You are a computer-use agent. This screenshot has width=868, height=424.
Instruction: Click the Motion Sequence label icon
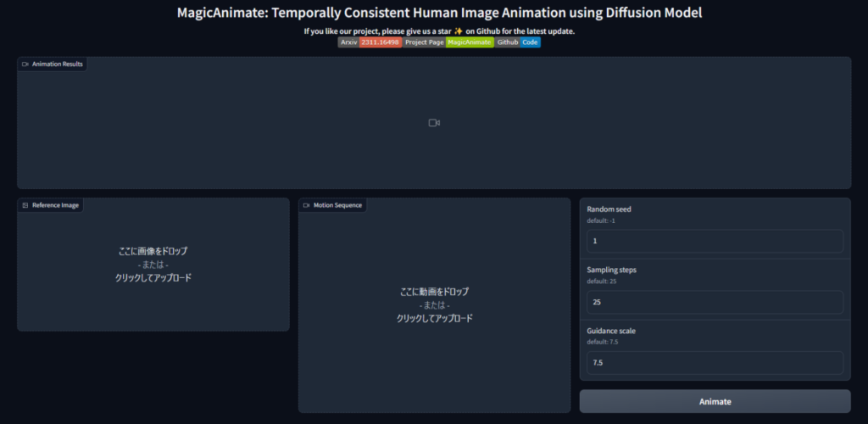coord(306,205)
